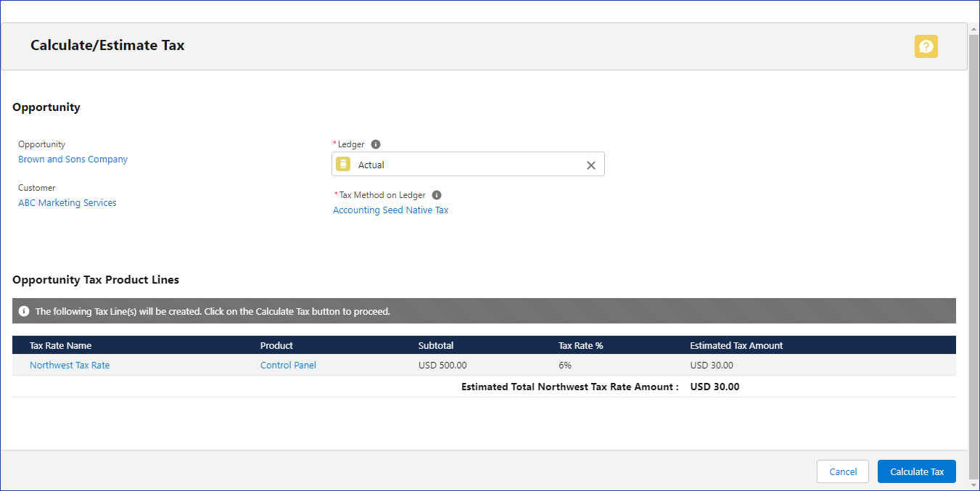Click the USD 500.00 subtotal cell
Viewport: 980px width, 491px height.
click(442, 366)
